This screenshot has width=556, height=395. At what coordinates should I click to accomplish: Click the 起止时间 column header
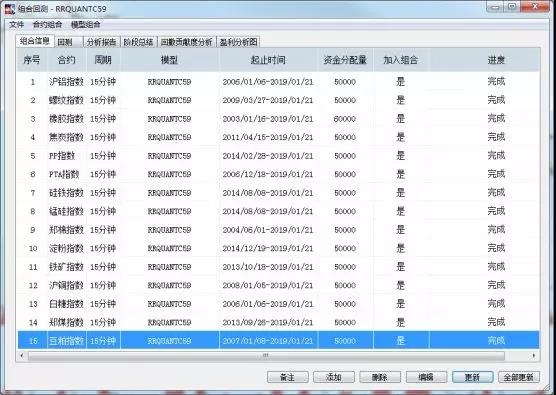click(x=268, y=60)
